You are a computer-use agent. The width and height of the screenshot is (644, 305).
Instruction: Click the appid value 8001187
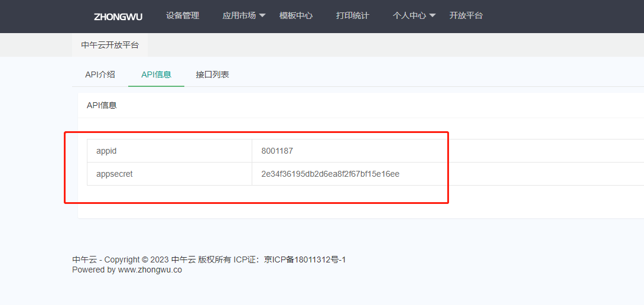pyautogui.click(x=277, y=151)
